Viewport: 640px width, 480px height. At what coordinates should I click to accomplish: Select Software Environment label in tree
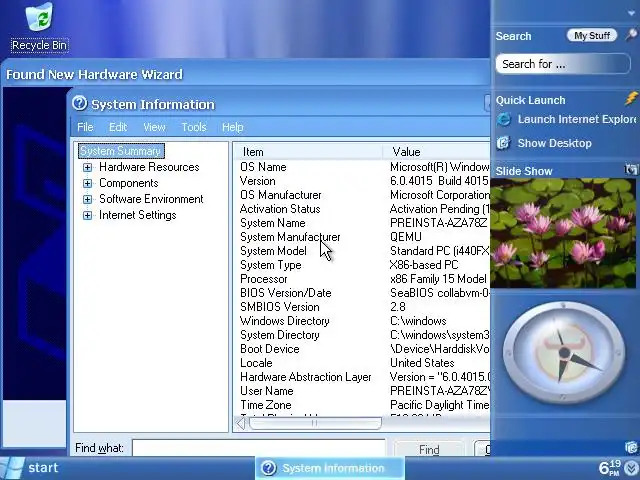pyautogui.click(x=151, y=199)
